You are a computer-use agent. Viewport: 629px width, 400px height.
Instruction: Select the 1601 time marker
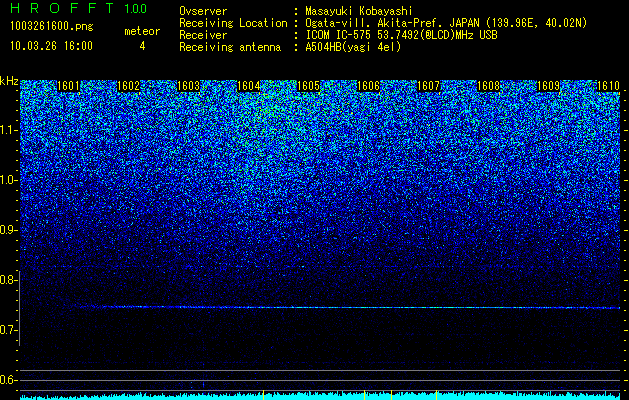(68, 86)
